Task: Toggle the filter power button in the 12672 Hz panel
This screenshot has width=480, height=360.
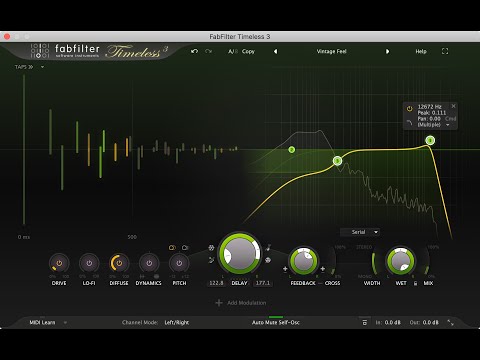Action: 409,109
